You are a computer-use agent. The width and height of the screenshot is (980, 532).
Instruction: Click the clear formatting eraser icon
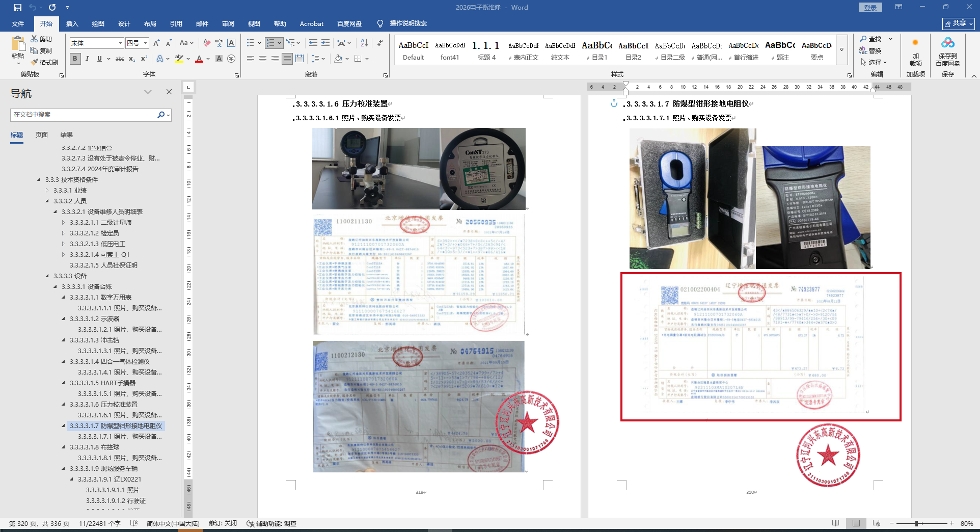pos(206,43)
